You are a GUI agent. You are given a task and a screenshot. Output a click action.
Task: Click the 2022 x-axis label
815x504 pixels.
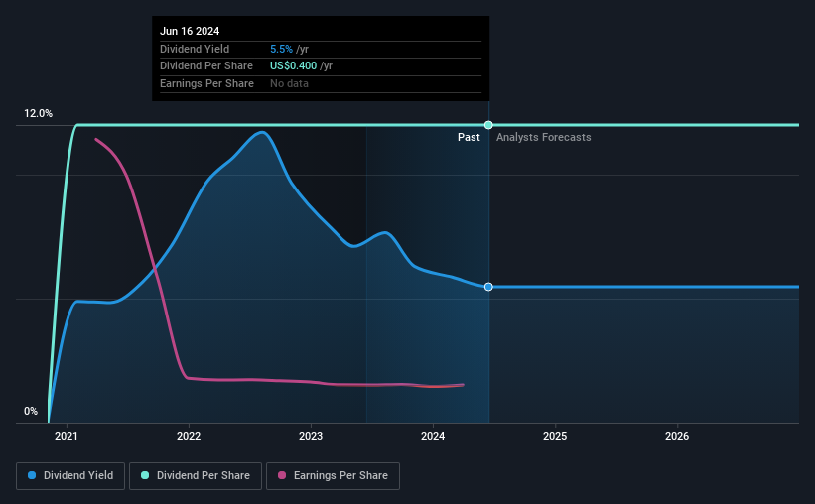(x=189, y=436)
